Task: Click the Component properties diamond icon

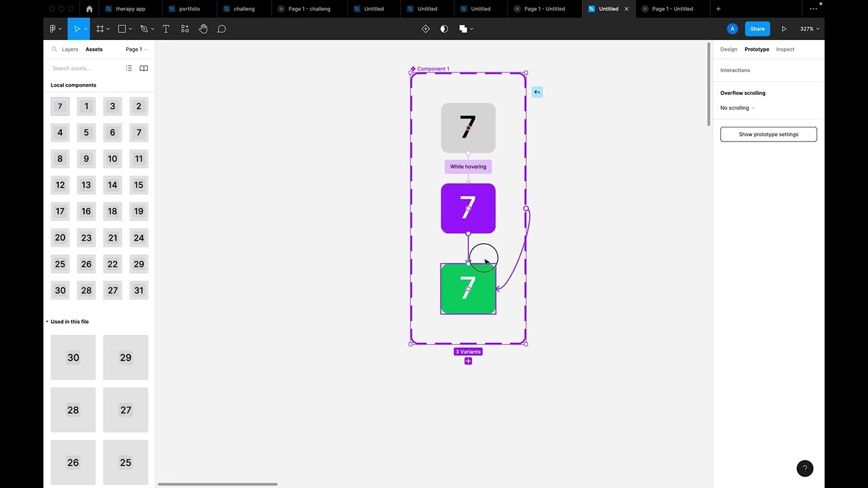Action: [x=426, y=29]
